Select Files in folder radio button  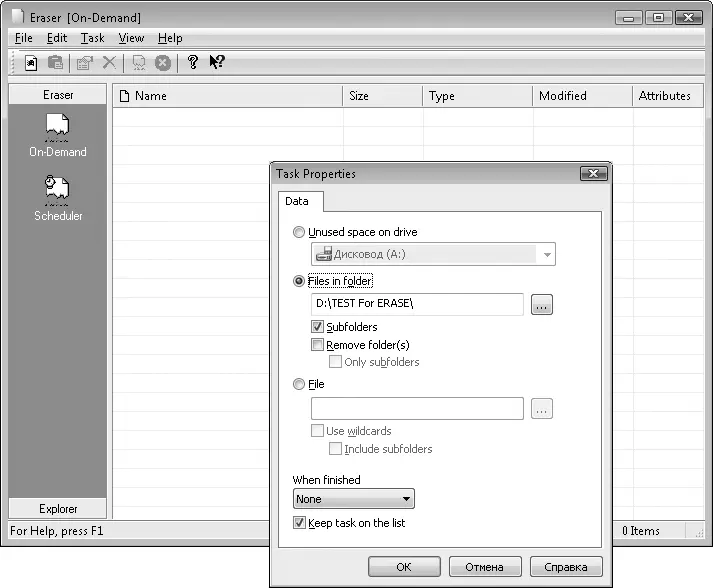tap(298, 281)
